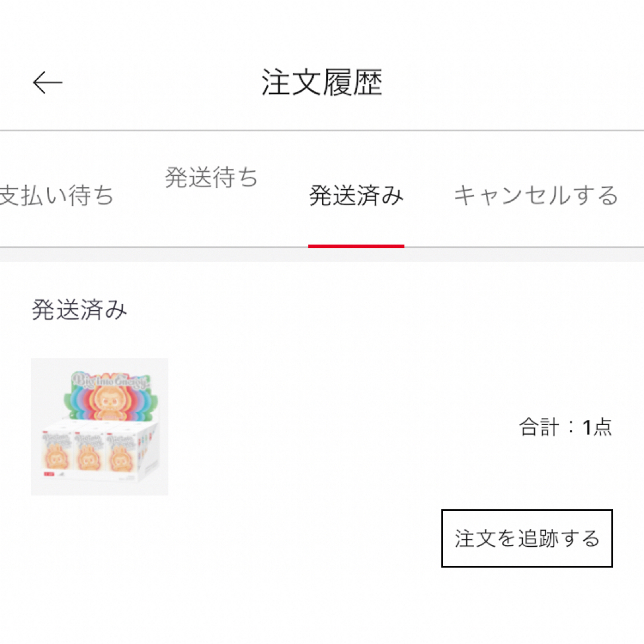644x644 pixels.
Task: Click the middle blind box in thumbnail
Action: (89, 451)
